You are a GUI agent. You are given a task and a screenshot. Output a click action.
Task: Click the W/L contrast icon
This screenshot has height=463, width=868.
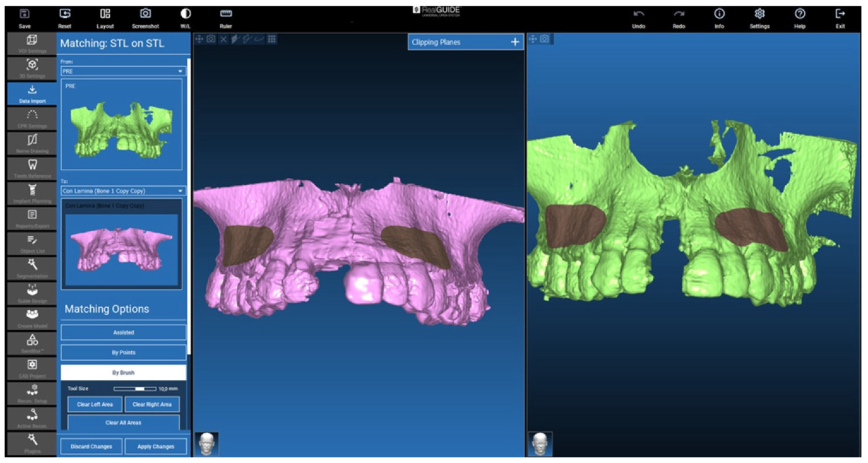click(185, 17)
